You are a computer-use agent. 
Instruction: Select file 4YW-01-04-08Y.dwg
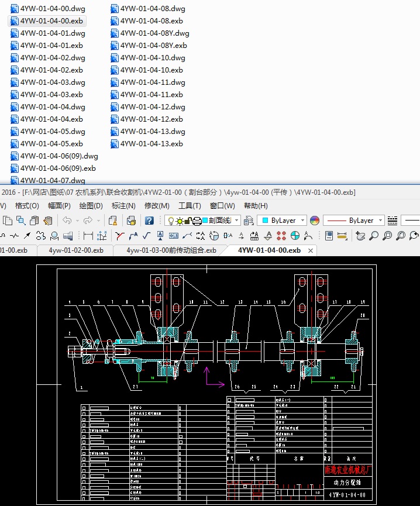pyautogui.click(x=154, y=33)
